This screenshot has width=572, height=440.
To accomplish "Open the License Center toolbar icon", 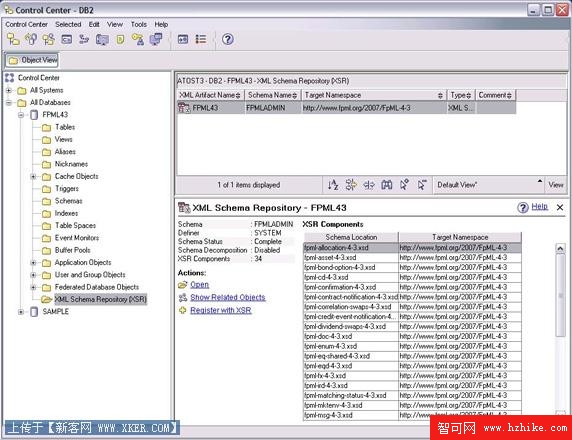I will click(x=138, y=39).
